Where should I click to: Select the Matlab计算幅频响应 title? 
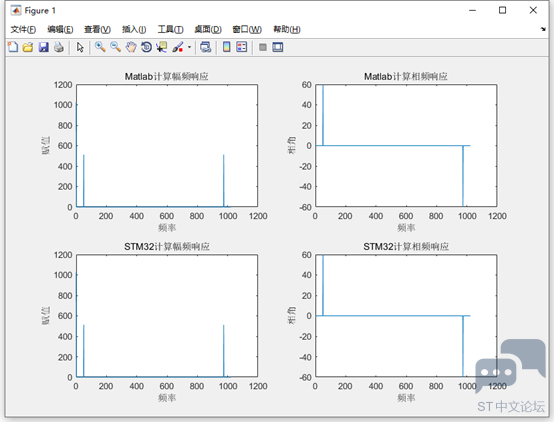pyautogui.click(x=166, y=76)
